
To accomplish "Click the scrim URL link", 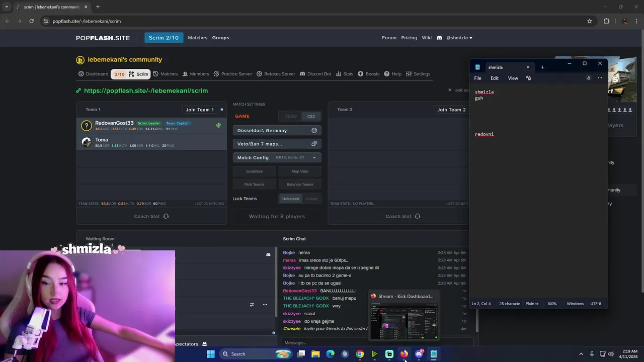I will point(146,90).
